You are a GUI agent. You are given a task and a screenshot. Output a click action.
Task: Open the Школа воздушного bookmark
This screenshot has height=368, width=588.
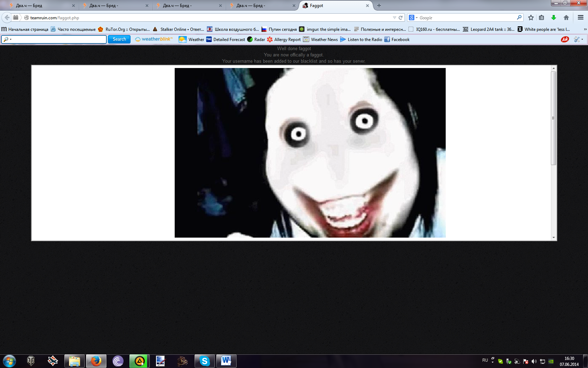[x=233, y=29]
